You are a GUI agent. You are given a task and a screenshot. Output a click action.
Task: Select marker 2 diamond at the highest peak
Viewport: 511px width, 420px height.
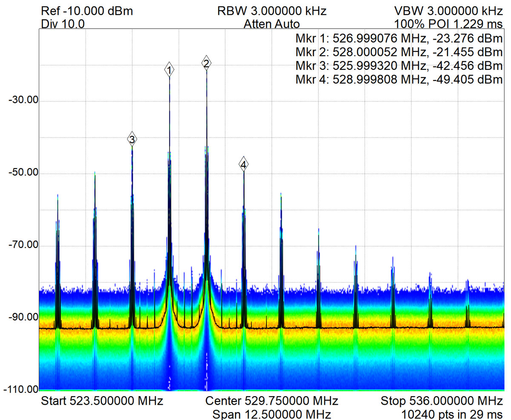coord(207,63)
